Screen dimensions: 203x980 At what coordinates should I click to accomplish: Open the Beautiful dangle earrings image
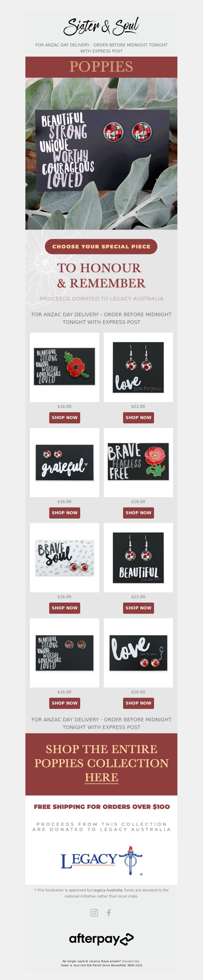tap(138, 558)
